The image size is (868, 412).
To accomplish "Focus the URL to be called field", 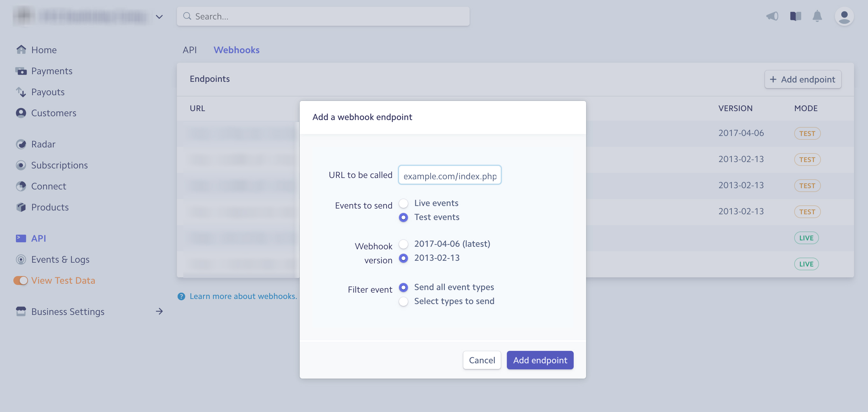I will click(450, 175).
